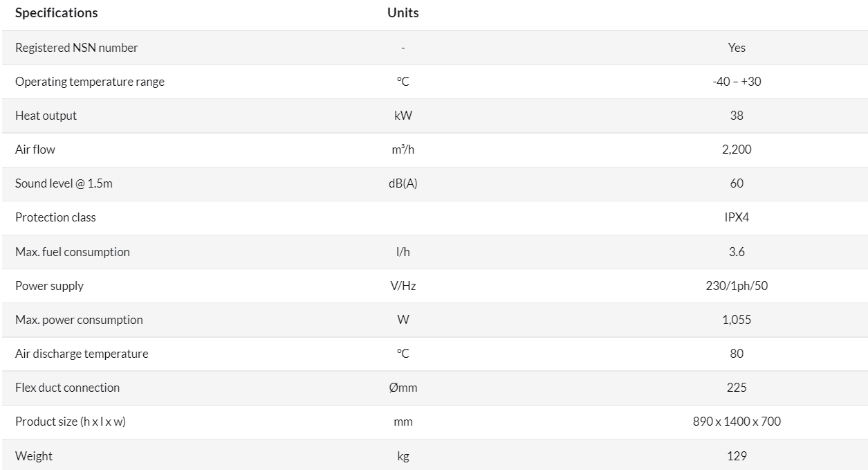Viewport: 868px width, 470px height.
Task: Click the 129 weight value
Action: 737,456
